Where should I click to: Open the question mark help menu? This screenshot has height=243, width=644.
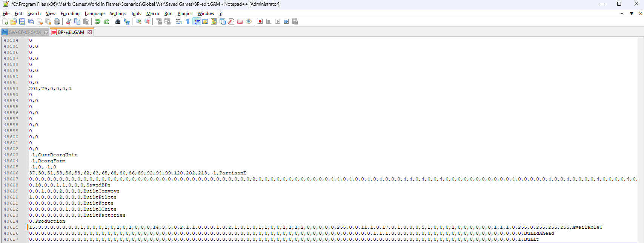[x=221, y=14]
